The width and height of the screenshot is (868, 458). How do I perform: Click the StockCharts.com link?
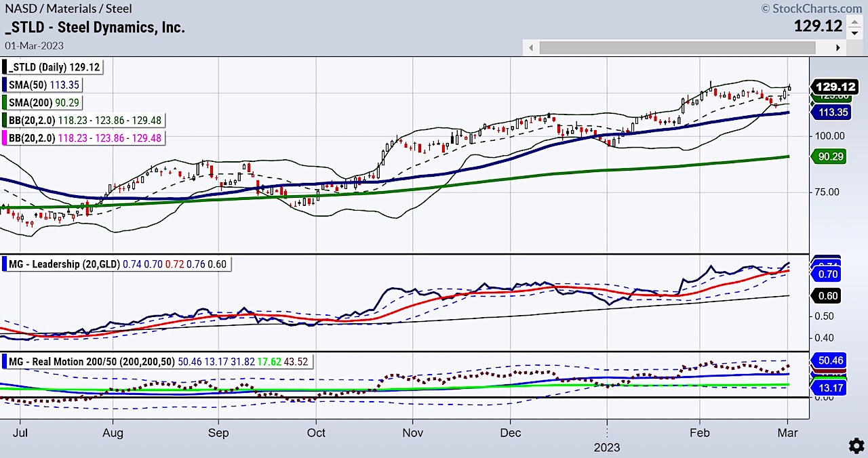829,8
